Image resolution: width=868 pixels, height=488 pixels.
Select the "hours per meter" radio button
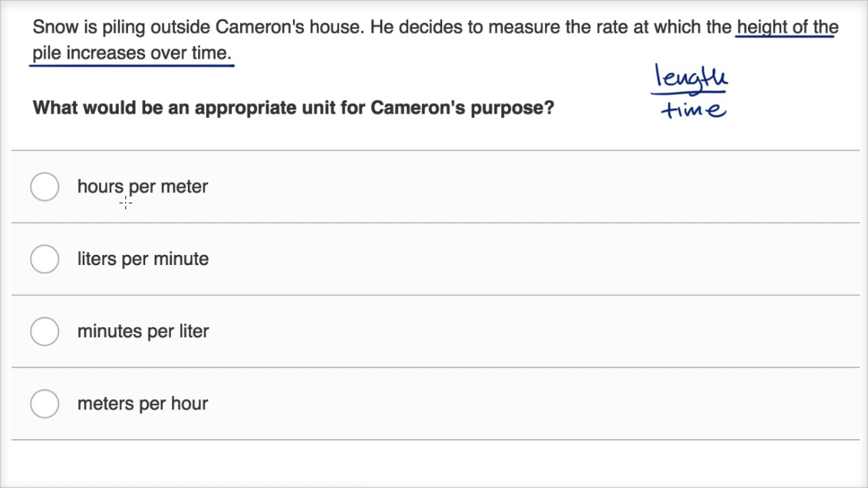click(x=45, y=187)
